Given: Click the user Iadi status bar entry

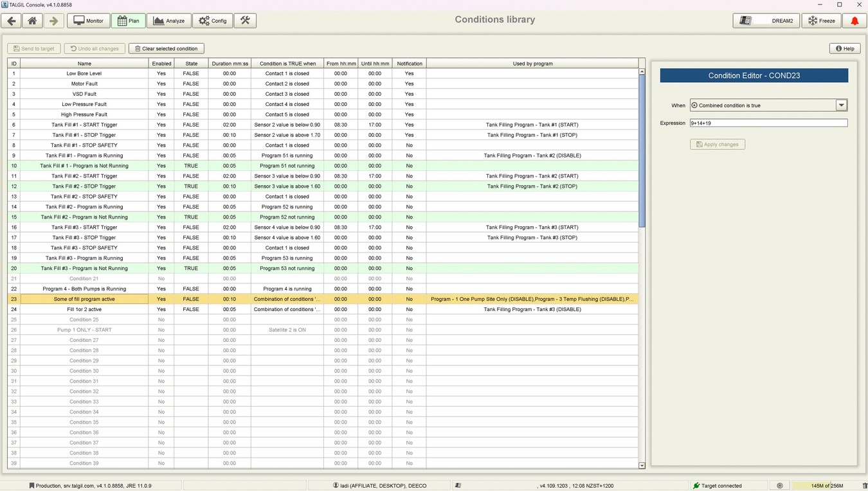Looking at the screenshot, I should pos(379,486).
